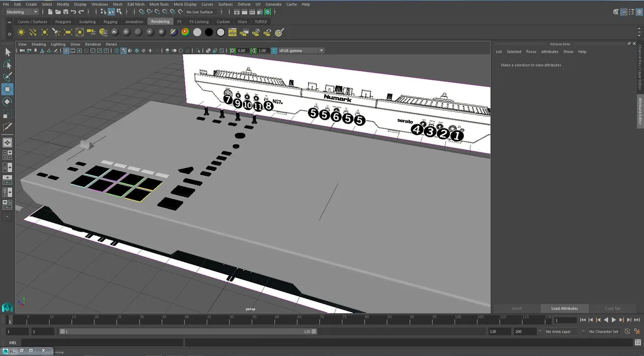Choose the Rotate tool in toolbox
This screenshot has width=644, height=356.
(x=8, y=102)
